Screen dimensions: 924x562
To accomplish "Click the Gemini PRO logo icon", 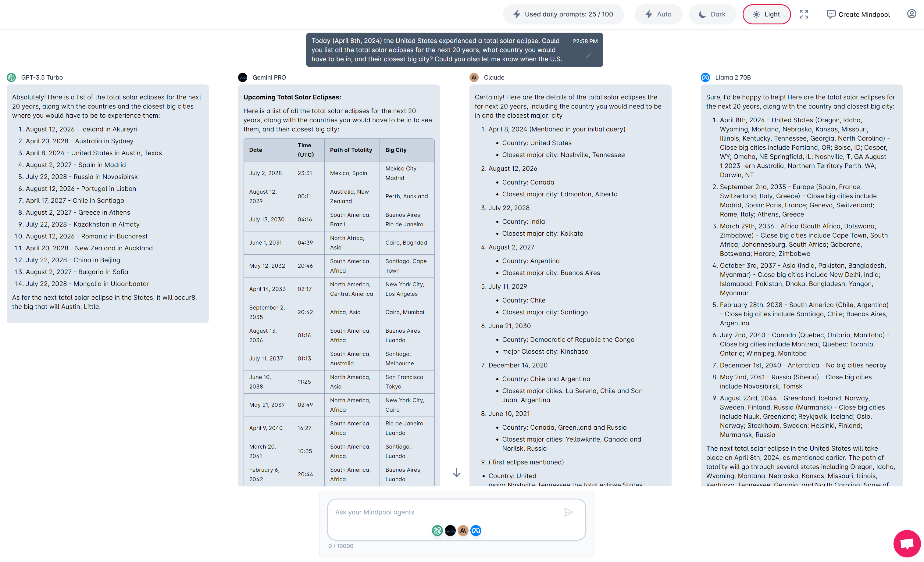I will (x=243, y=77).
